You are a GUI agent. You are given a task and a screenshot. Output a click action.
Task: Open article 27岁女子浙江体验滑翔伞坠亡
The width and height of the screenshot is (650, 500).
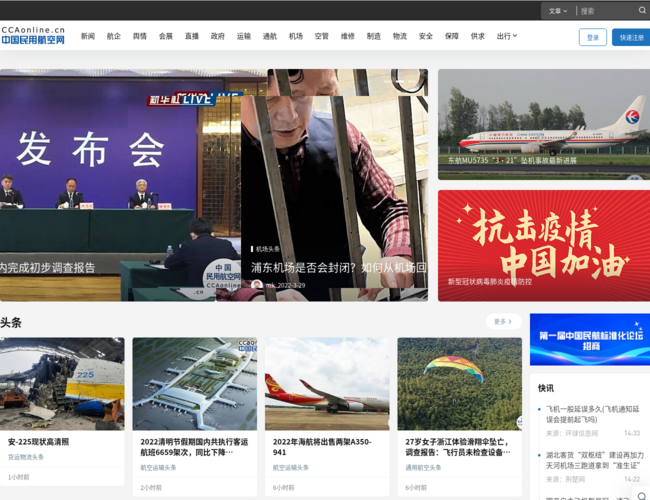click(x=458, y=447)
